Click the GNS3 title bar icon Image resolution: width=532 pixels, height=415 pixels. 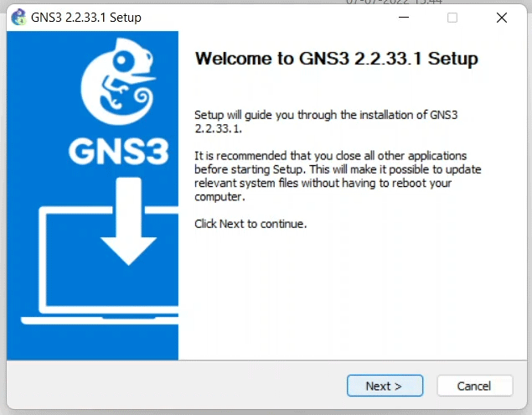click(18, 17)
